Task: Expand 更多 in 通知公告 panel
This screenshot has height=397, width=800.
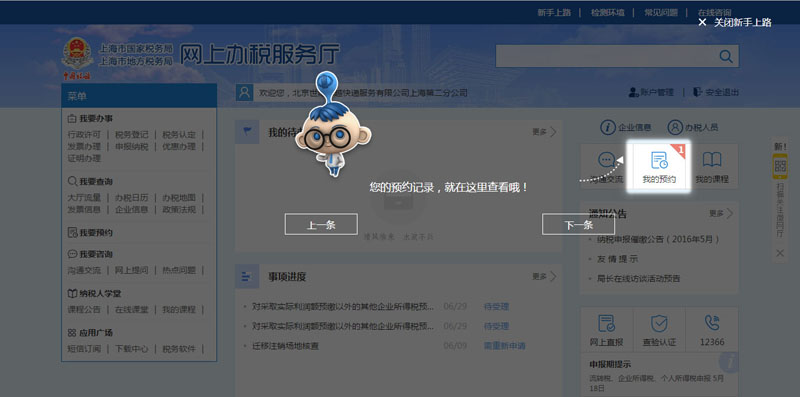Action: pyautogui.click(x=721, y=214)
